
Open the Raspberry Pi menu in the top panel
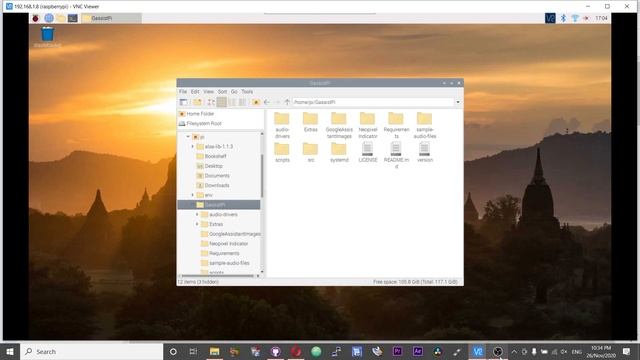[x=36, y=18]
